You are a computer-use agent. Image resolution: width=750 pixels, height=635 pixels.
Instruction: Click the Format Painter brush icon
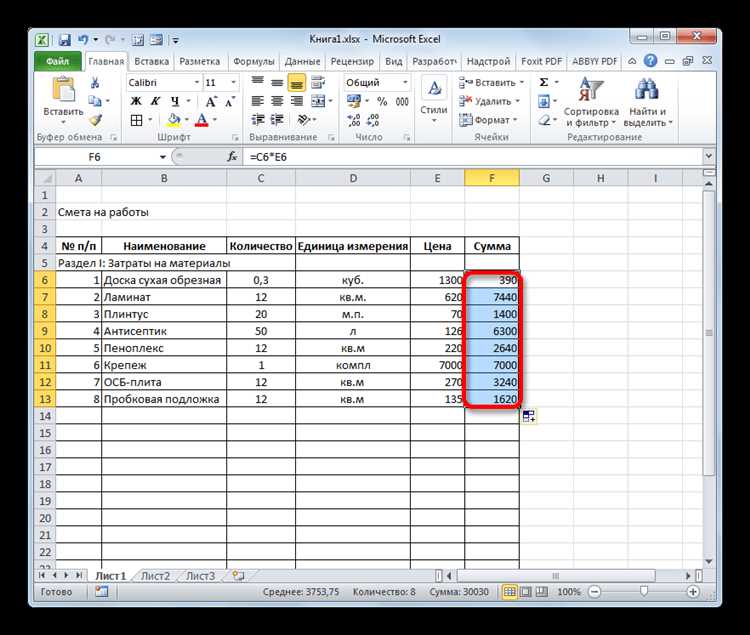[96, 120]
